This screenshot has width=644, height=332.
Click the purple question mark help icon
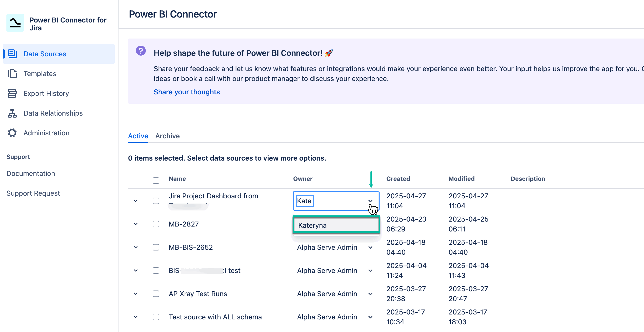(x=141, y=51)
